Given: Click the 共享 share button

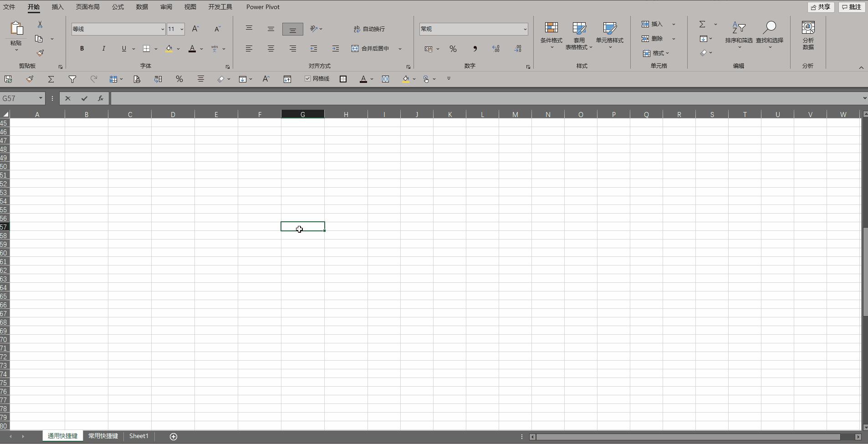Looking at the screenshot, I should click(x=821, y=7).
